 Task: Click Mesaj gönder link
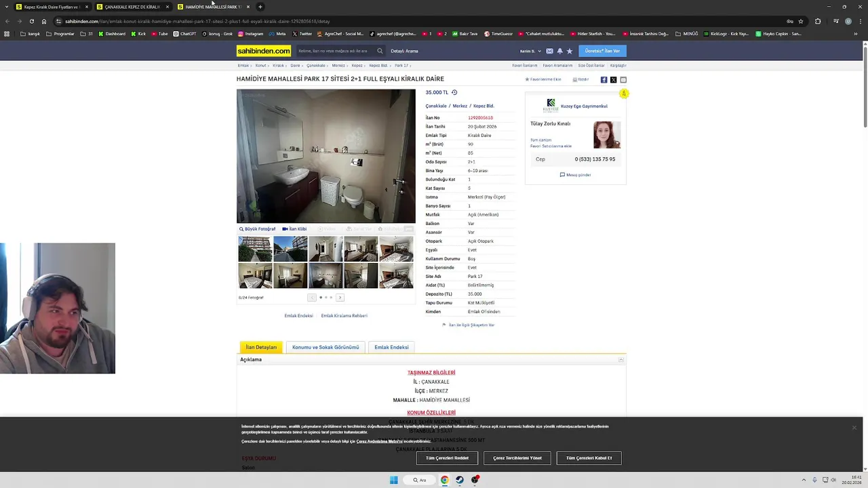[576, 175]
